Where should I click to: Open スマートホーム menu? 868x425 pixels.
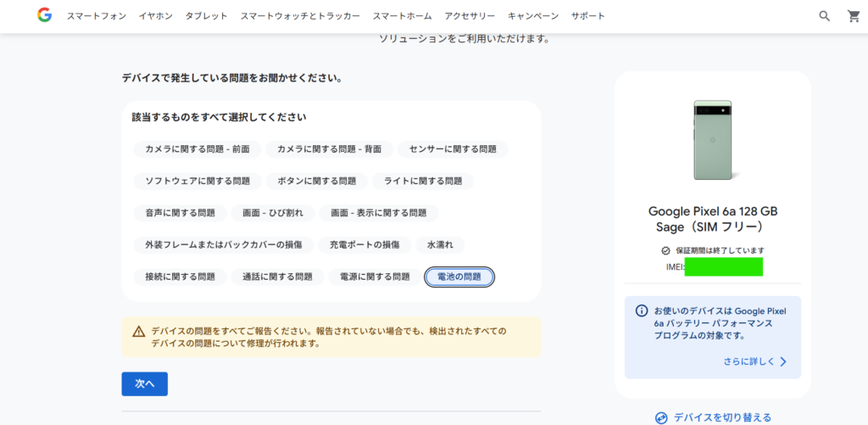coord(402,16)
